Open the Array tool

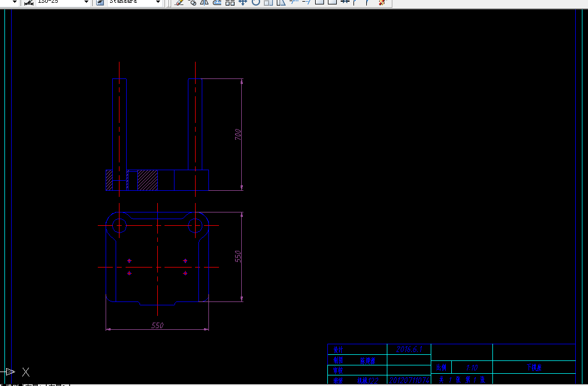(230, 2)
